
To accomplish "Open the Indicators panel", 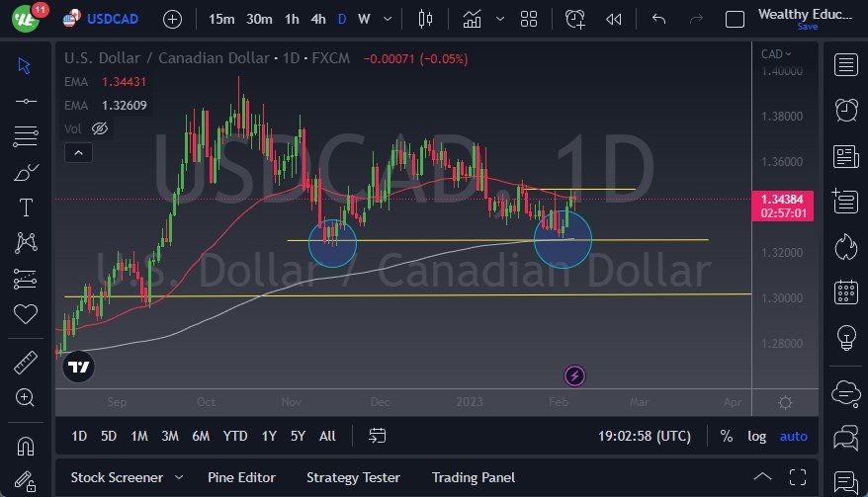I will click(x=472, y=20).
